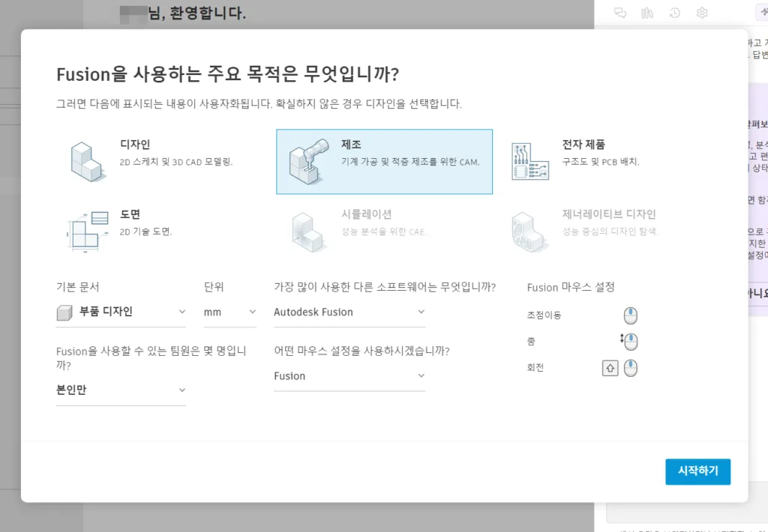768x532 pixels.
Task: Click the 전자 제품 PCB icon
Action: (530, 162)
